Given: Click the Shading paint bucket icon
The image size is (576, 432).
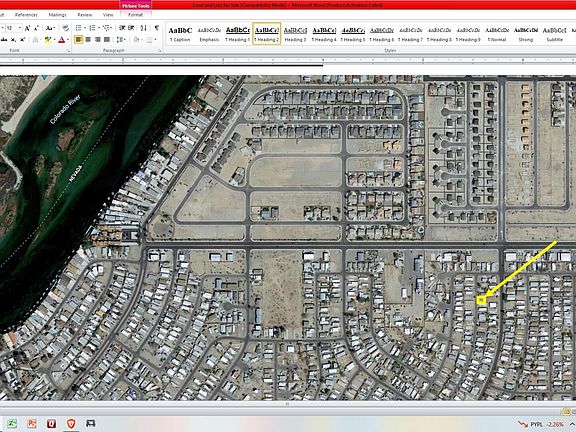Looking at the screenshot, I should (x=136, y=40).
